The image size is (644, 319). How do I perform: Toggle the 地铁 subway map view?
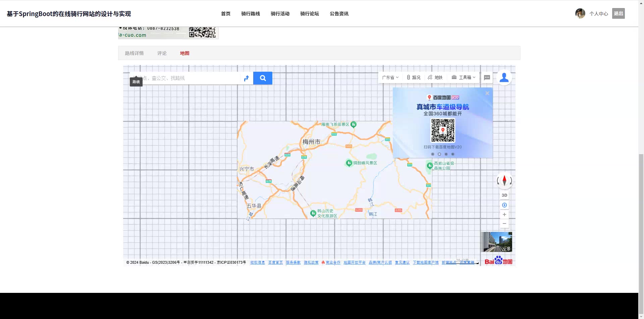[435, 77]
